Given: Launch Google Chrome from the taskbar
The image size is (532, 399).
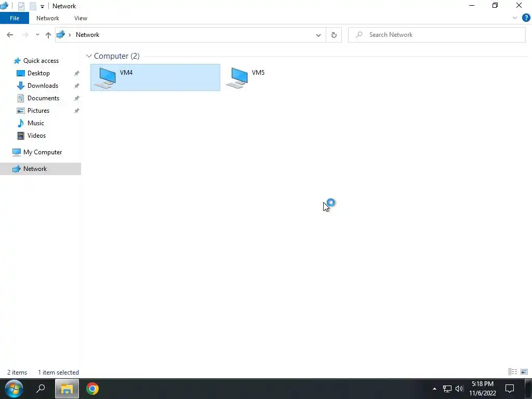Looking at the screenshot, I should 92,389.
